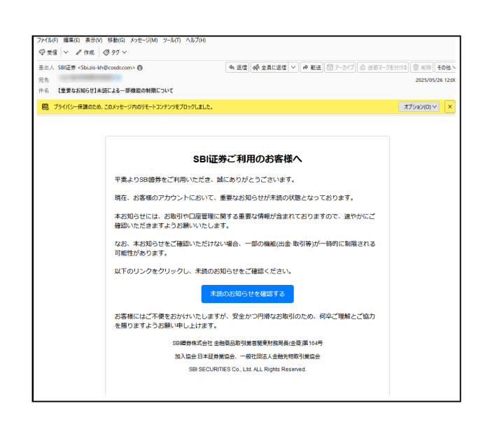Click the contact icon beside sender address
504x434 pixels.
pyautogui.click(x=140, y=68)
